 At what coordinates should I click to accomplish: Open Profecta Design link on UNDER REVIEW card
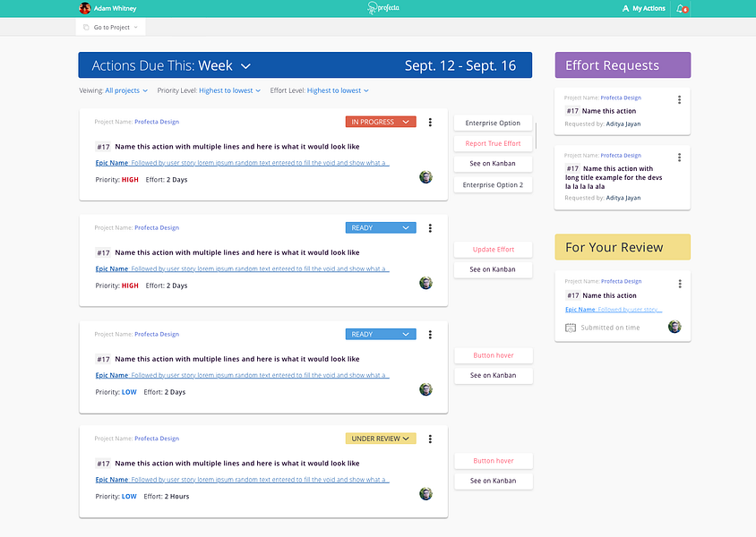(x=157, y=439)
